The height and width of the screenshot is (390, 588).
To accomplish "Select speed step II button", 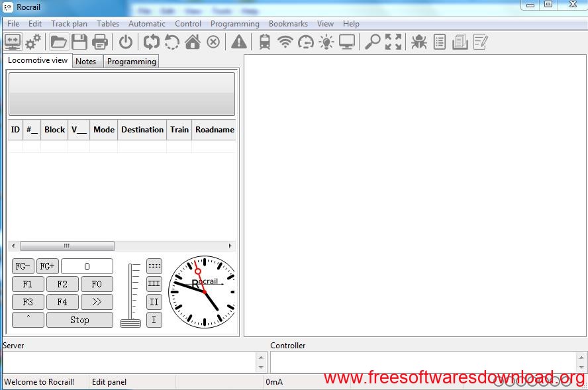I will (154, 302).
